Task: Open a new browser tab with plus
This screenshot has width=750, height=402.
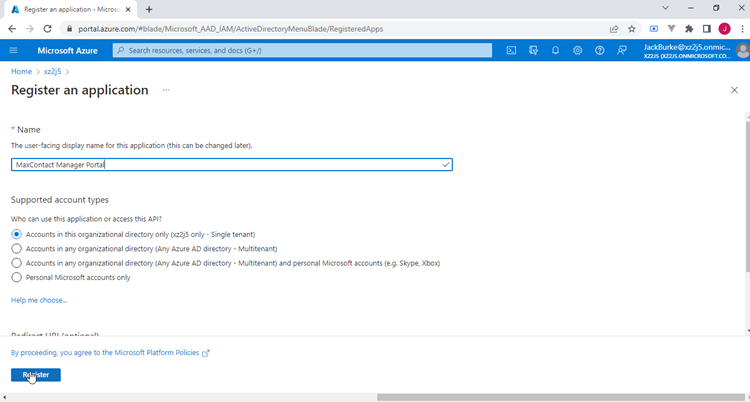Action: [149, 9]
